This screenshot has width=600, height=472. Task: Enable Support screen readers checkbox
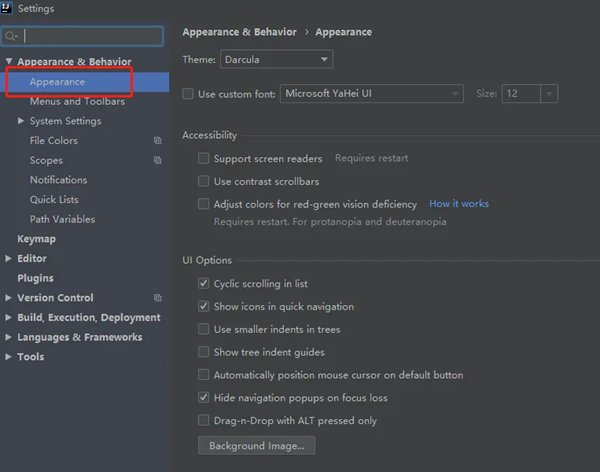pos(204,159)
